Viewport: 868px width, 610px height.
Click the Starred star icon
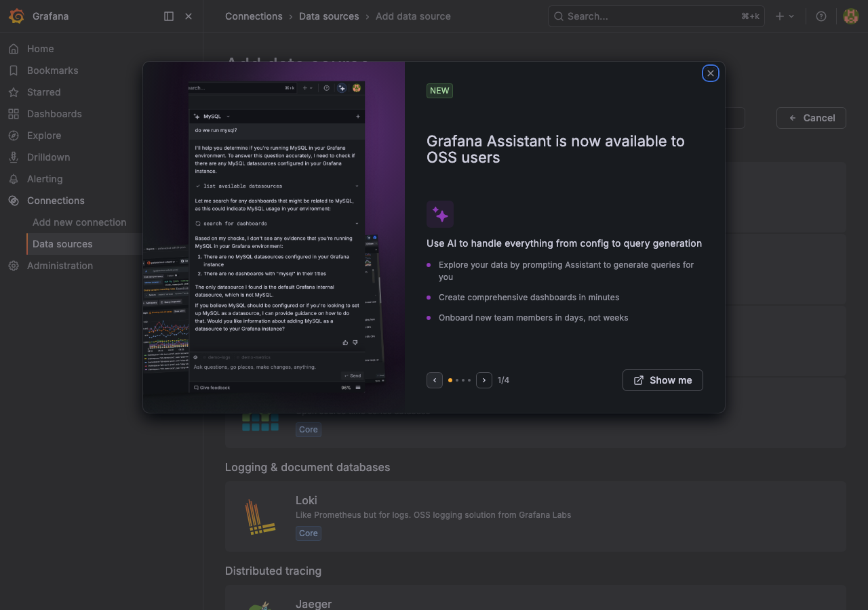click(14, 92)
